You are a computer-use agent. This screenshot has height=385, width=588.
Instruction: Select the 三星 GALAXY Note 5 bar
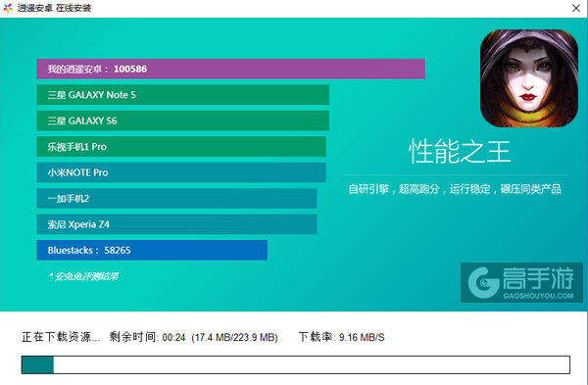point(183,95)
